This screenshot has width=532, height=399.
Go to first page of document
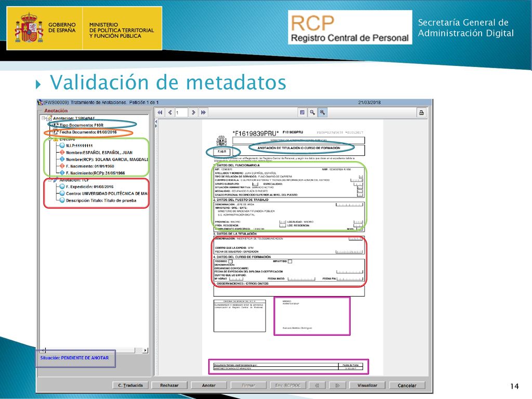click(160, 112)
